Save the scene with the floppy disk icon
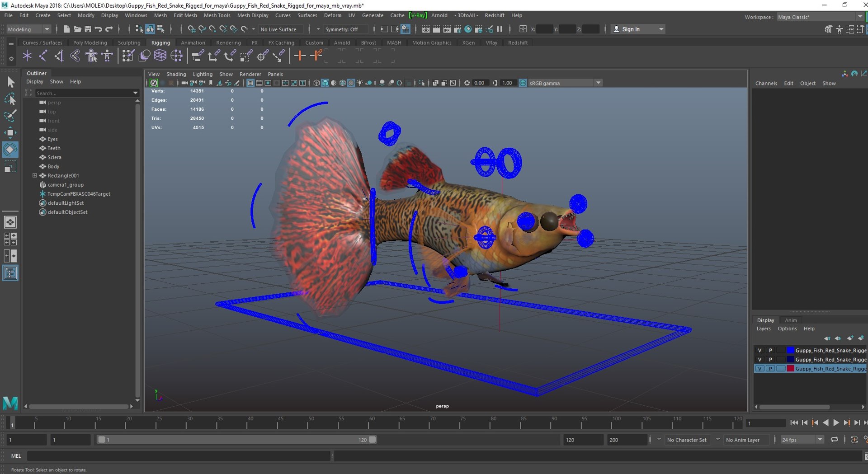Image resolution: width=868 pixels, height=474 pixels. pyautogui.click(x=88, y=29)
